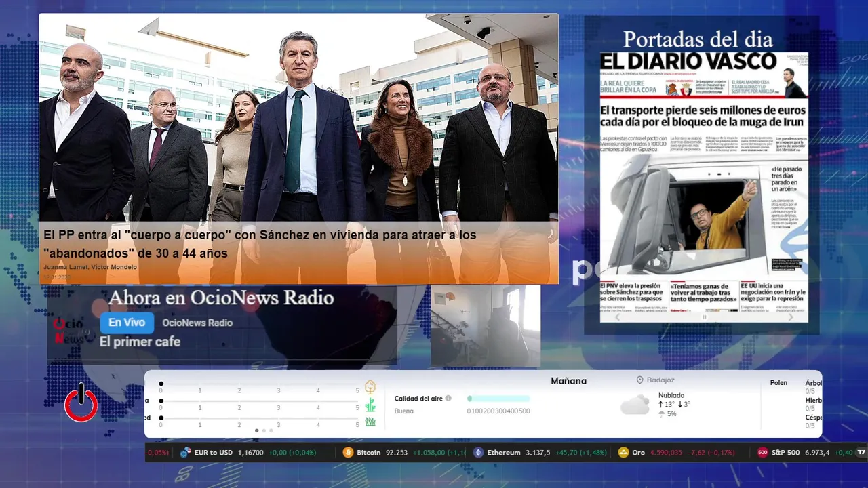
Task: Click the 'Nublado' weather condition
Action: (x=671, y=395)
